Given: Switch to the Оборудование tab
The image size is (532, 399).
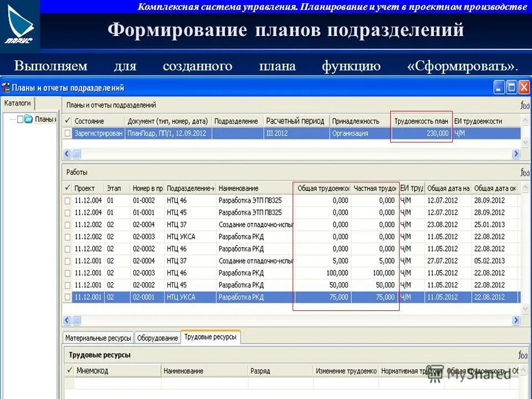Looking at the screenshot, I should pos(158,336).
